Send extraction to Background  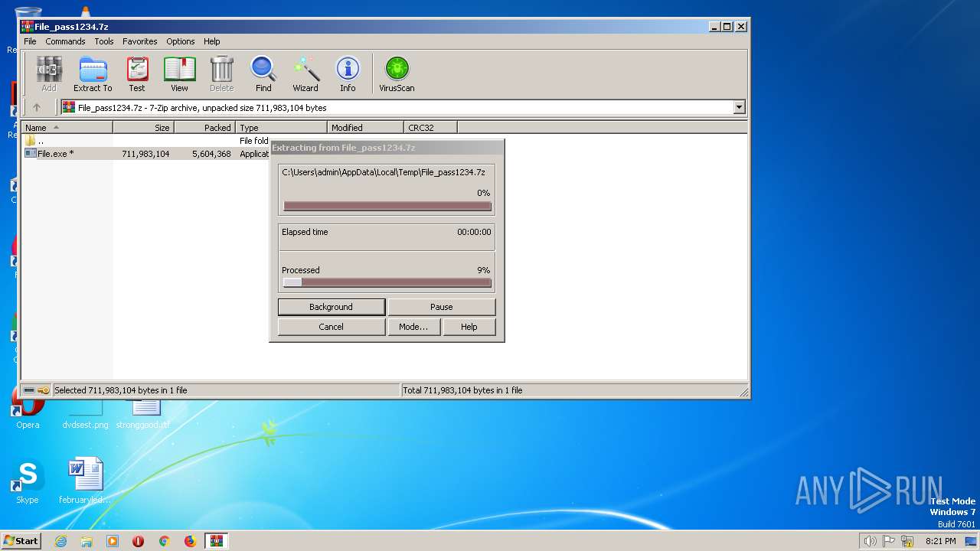[331, 307]
